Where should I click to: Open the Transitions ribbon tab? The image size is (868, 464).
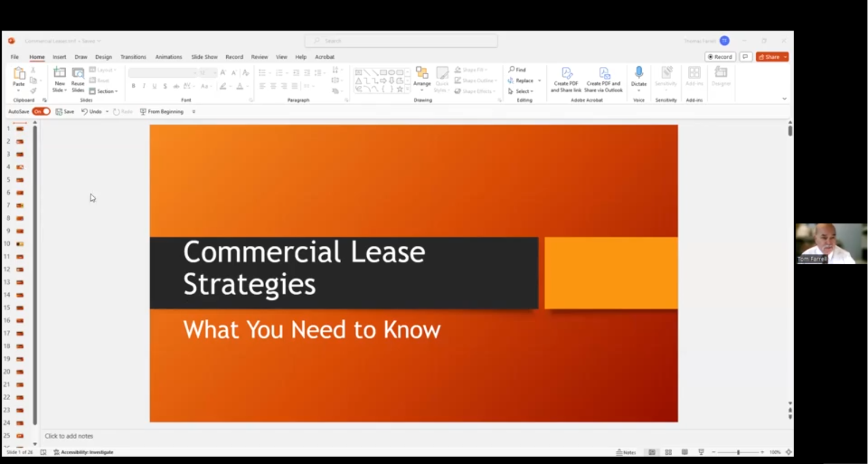133,57
